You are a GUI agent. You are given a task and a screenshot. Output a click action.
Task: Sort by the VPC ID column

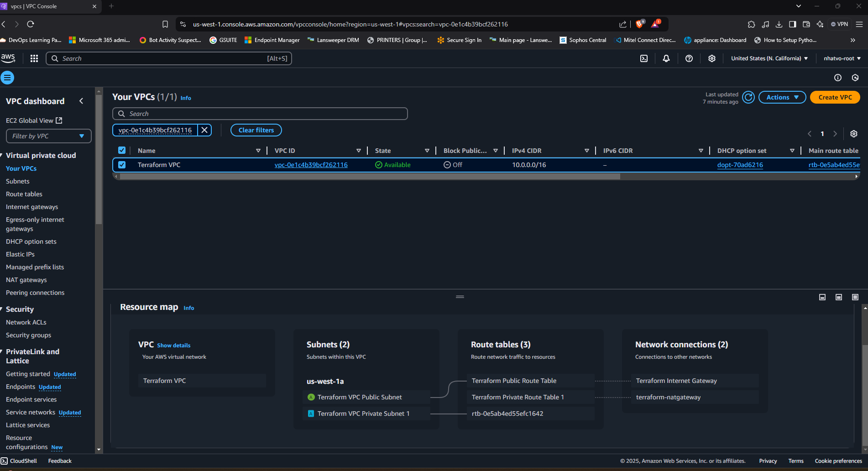[x=359, y=151]
